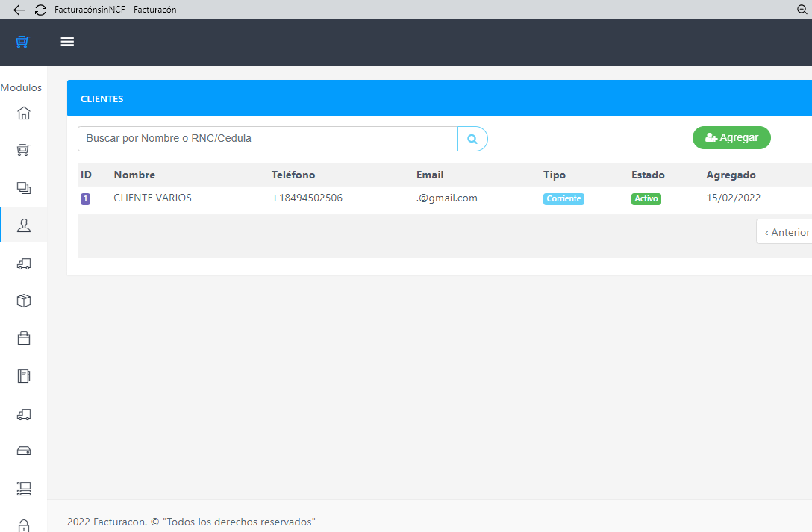Click the Agregado column header
Image resolution: width=812 pixels, height=532 pixels.
[x=731, y=175]
